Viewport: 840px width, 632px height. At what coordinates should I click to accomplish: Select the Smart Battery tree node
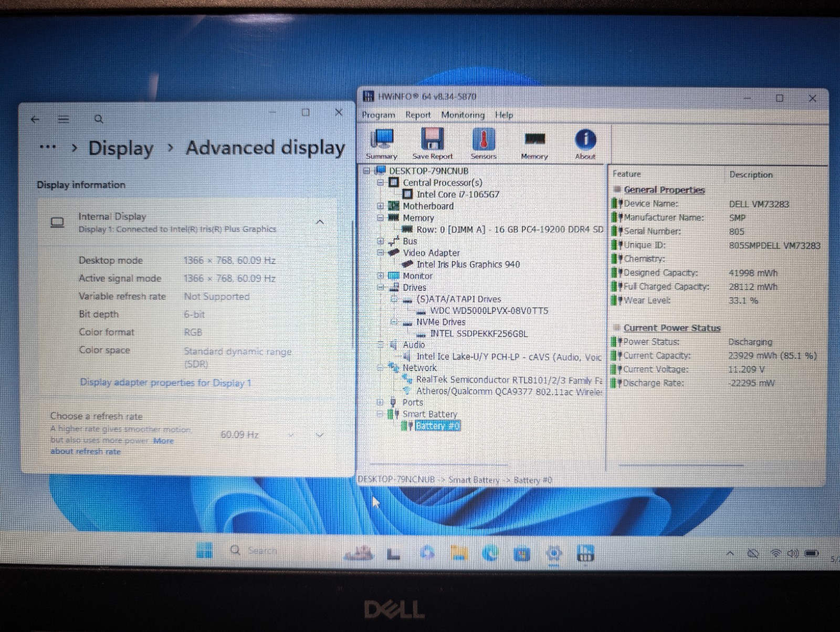tap(429, 414)
